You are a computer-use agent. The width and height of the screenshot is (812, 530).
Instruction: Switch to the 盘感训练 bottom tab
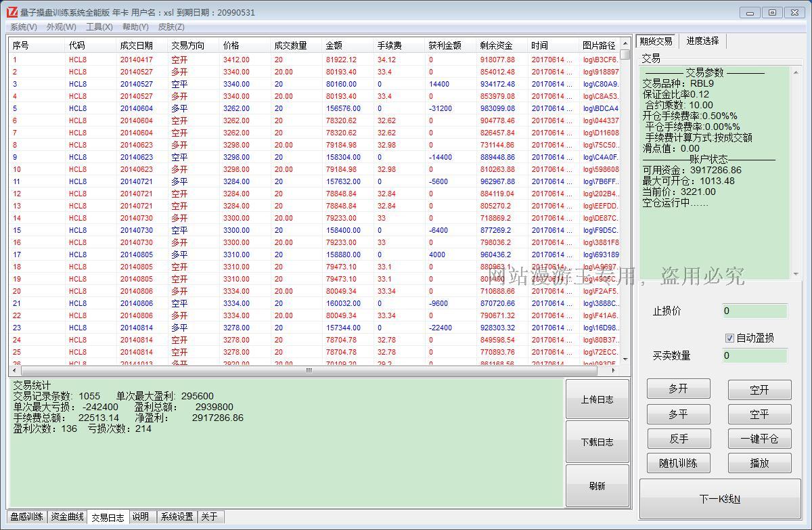27,516
